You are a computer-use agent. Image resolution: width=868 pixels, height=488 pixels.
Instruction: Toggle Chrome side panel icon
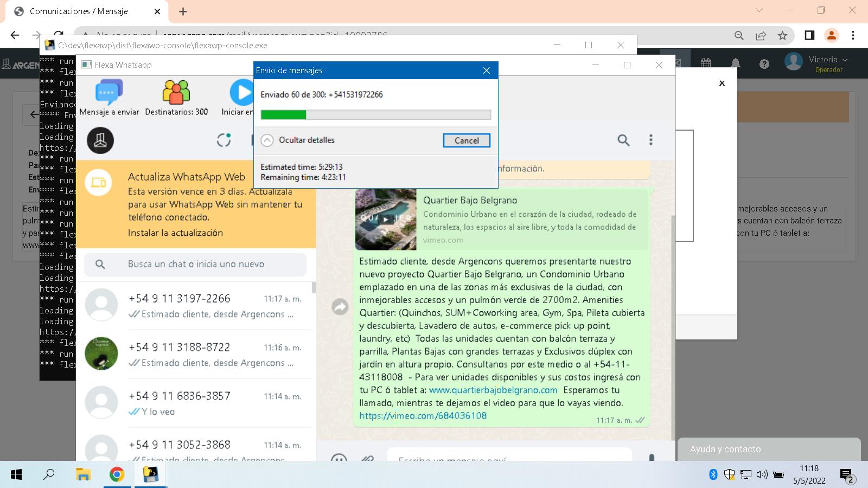point(809,35)
